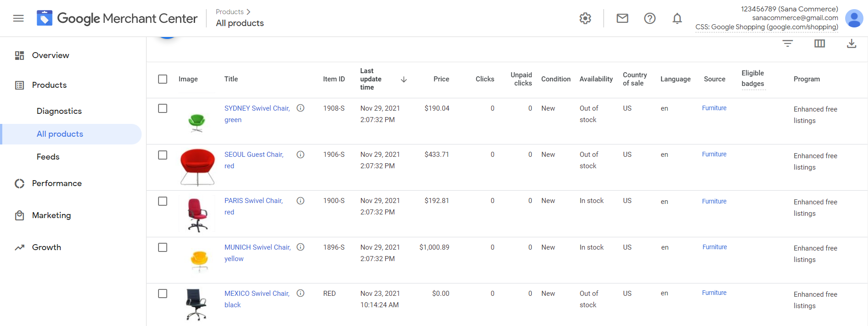This screenshot has height=326, width=868.
Task: Expand the Products breadcrumb chevron
Action: point(249,12)
